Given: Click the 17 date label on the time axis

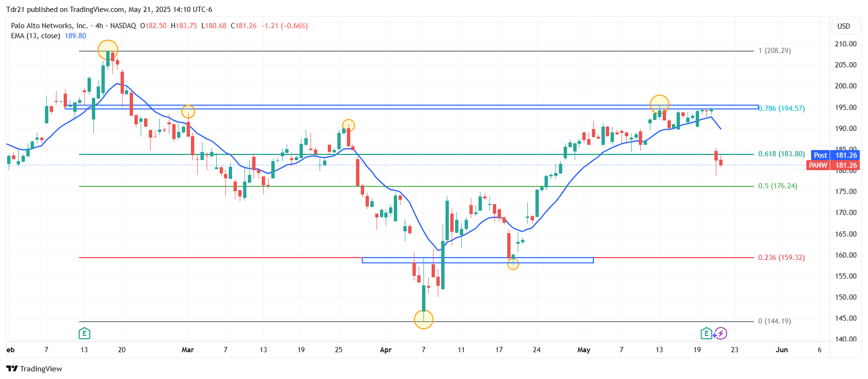Looking at the screenshot, I should point(499,350).
